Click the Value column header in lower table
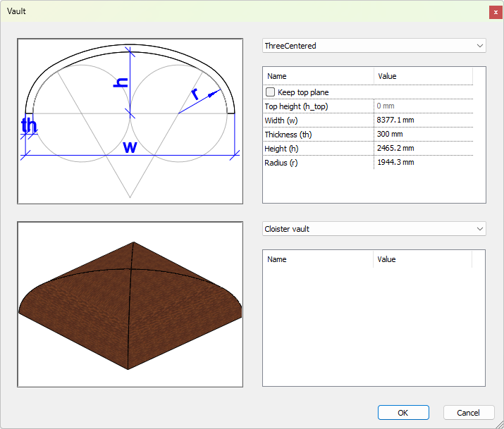 coord(422,259)
